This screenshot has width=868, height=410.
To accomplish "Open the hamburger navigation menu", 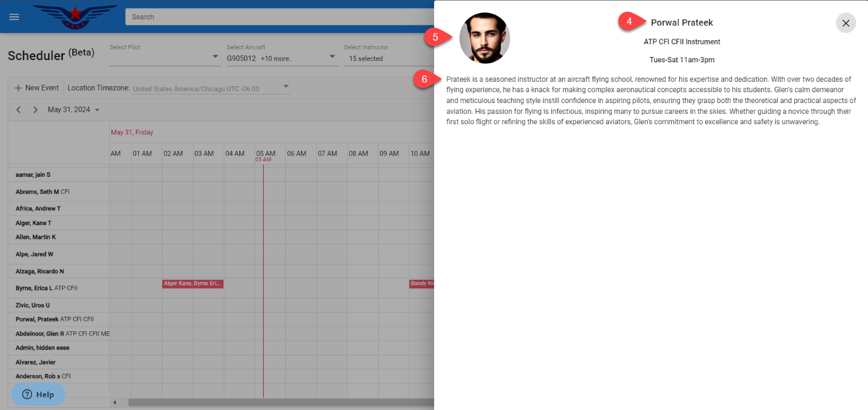I will [14, 17].
